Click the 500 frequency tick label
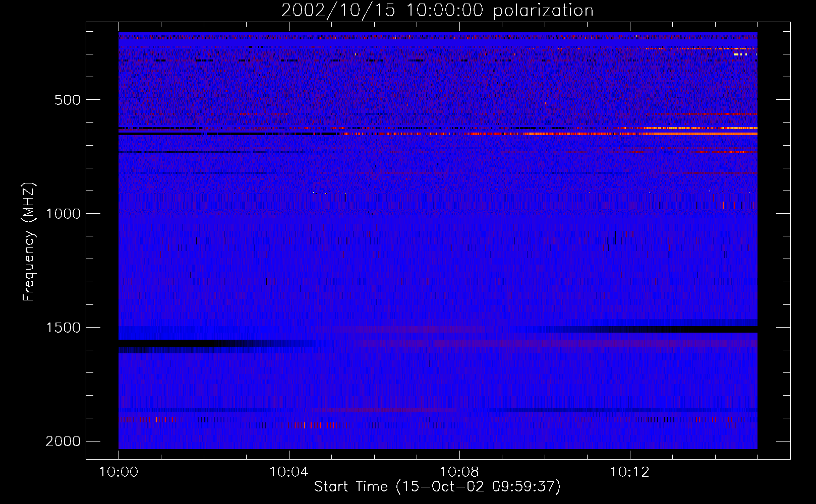816x504 pixels. point(68,100)
